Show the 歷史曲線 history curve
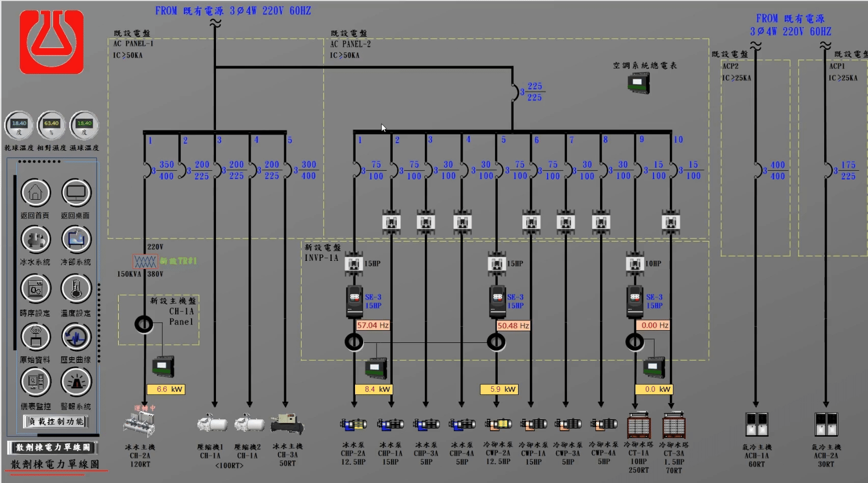The height and width of the screenshot is (483, 868). (76, 337)
